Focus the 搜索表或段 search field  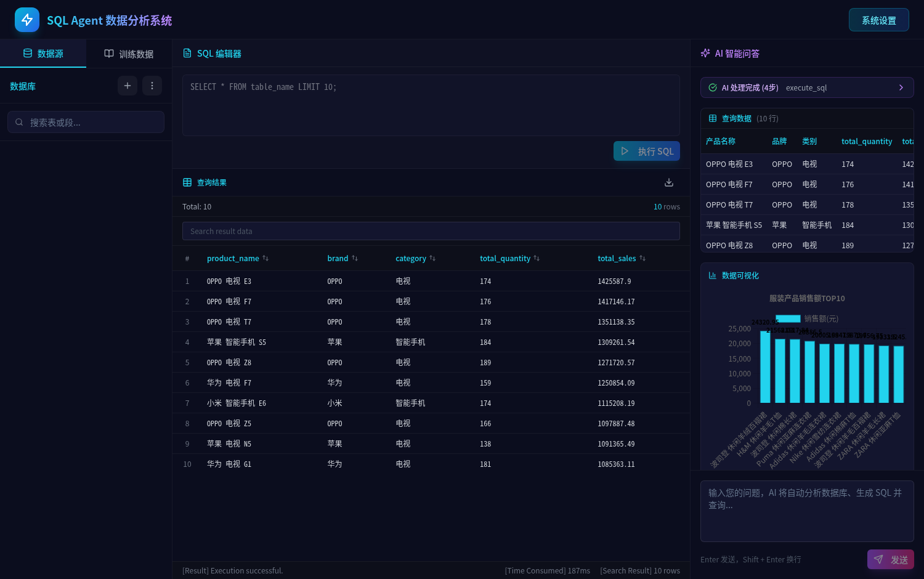click(x=86, y=122)
